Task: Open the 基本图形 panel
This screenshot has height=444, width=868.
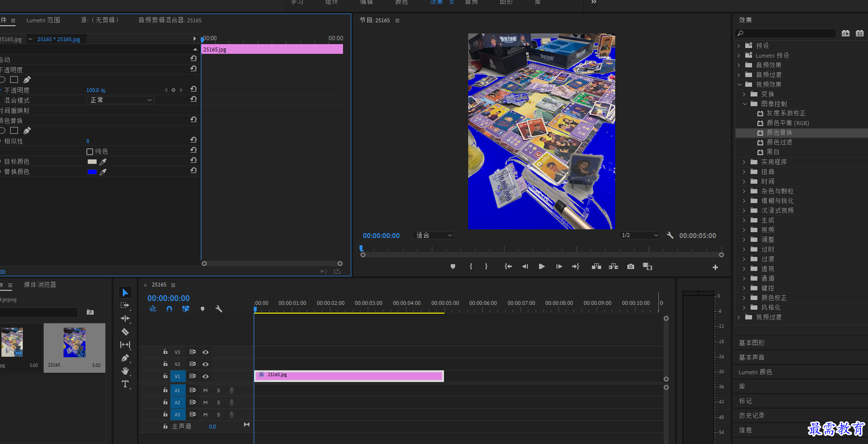Action: 752,343
